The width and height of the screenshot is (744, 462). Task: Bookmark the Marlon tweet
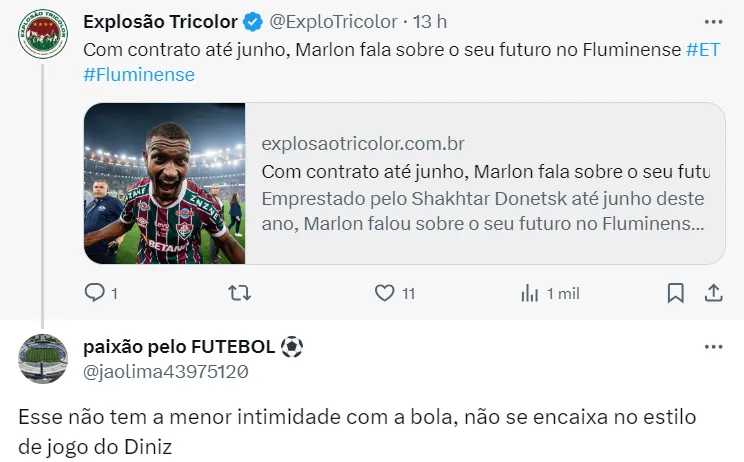(x=675, y=293)
